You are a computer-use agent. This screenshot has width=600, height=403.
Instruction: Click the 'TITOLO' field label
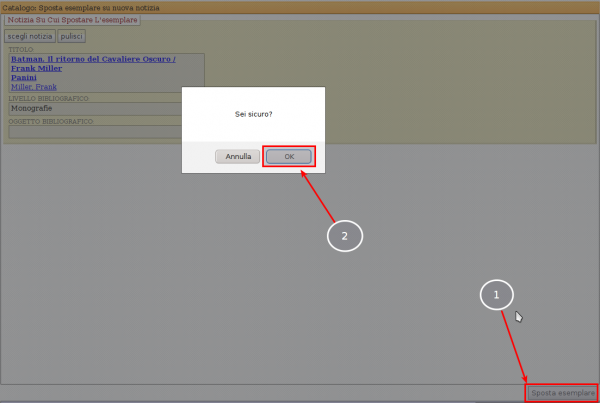20,49
